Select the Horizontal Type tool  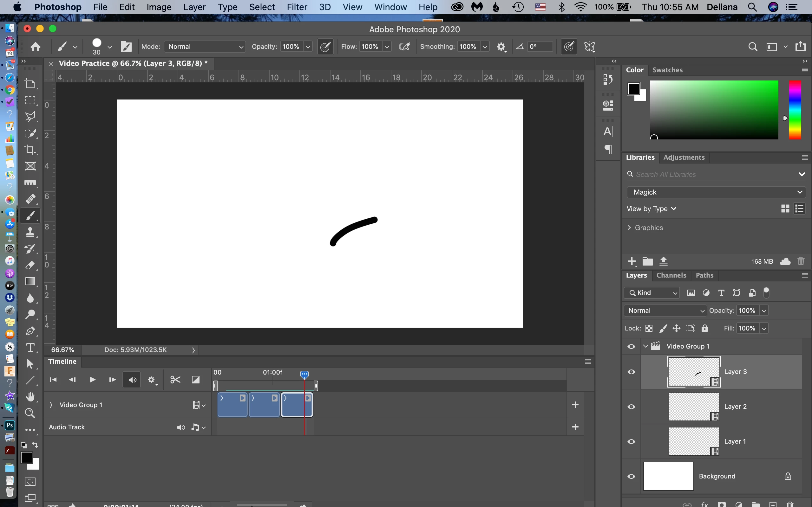30,347
